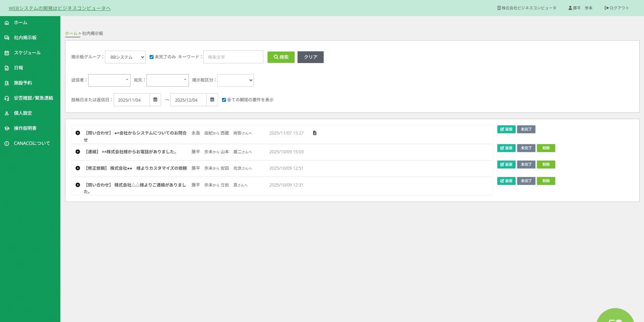Click into the キーワード search text field

click(233, 57)
